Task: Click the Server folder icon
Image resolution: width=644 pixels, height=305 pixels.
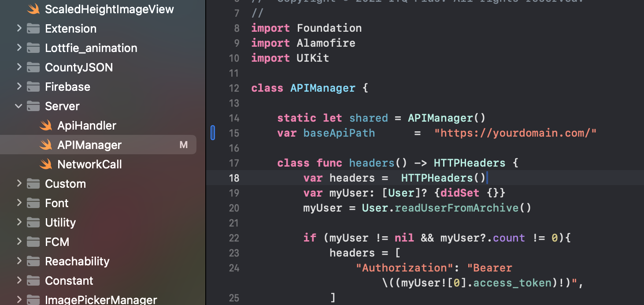Action: coord(33,106)
